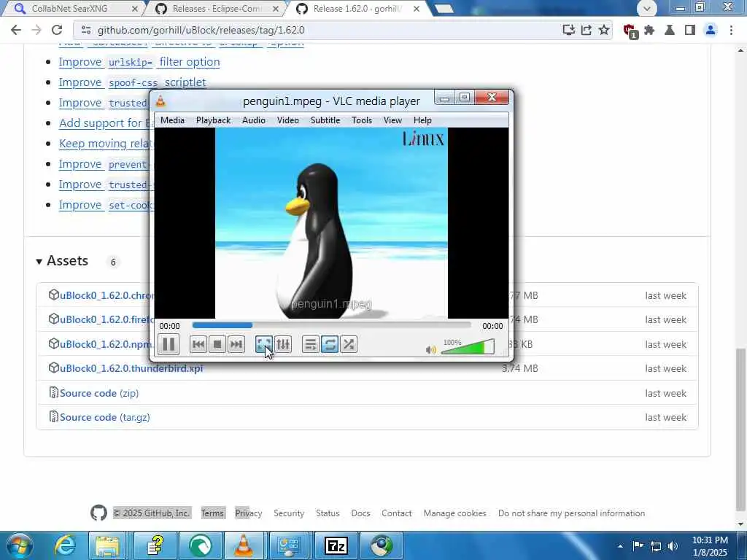Launch Internet Explorer from taskbar

click(64, 545)
